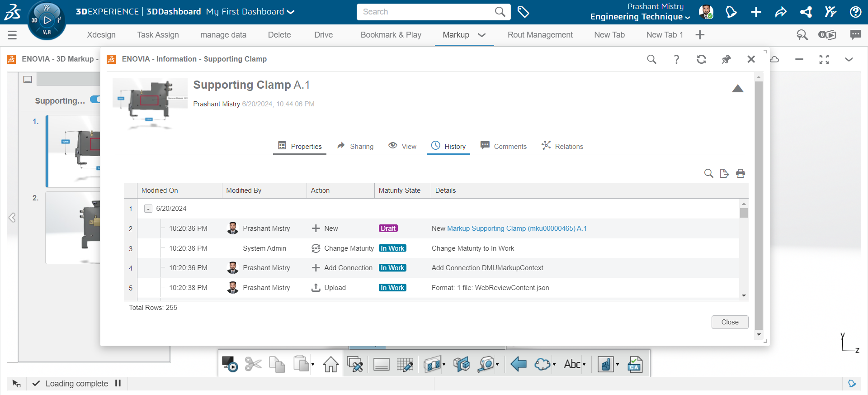This screenshot has height=395, width=868.
Task: Open the Markup tab dropdown chevron
Action: point(482,35)
